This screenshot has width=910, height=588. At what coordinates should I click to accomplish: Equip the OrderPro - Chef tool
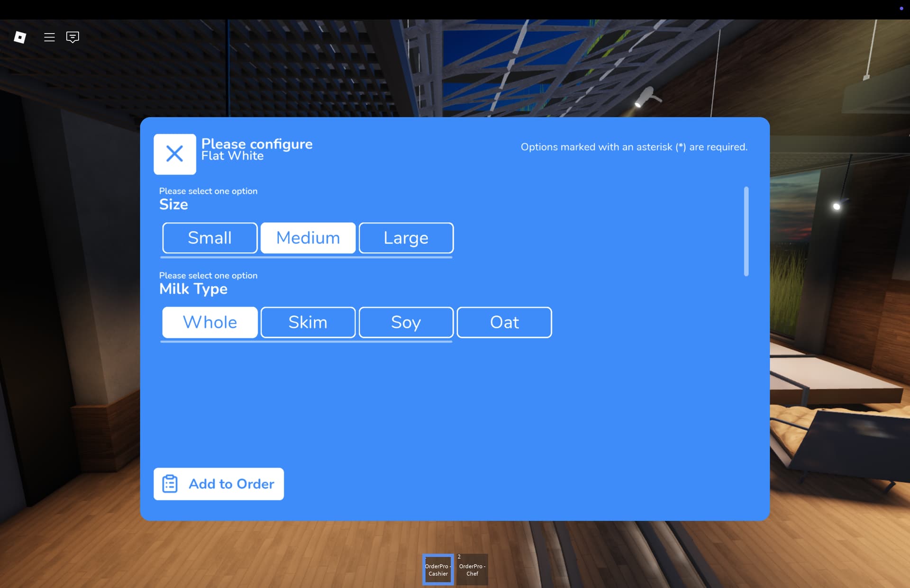point(472,569)
